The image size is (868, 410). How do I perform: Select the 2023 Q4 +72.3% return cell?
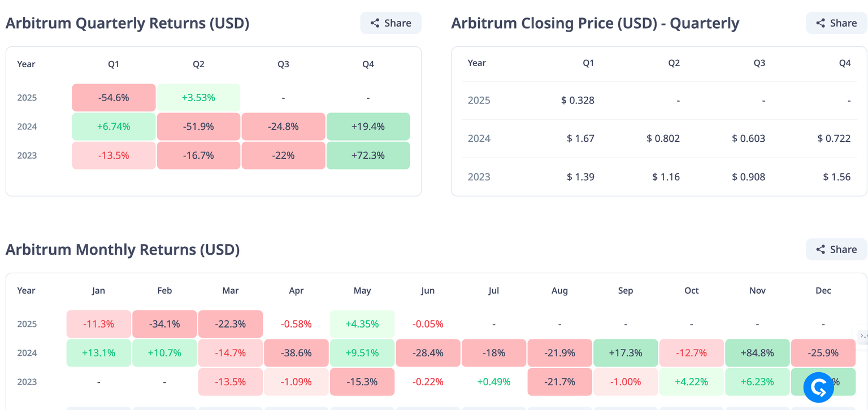[368, 155]
